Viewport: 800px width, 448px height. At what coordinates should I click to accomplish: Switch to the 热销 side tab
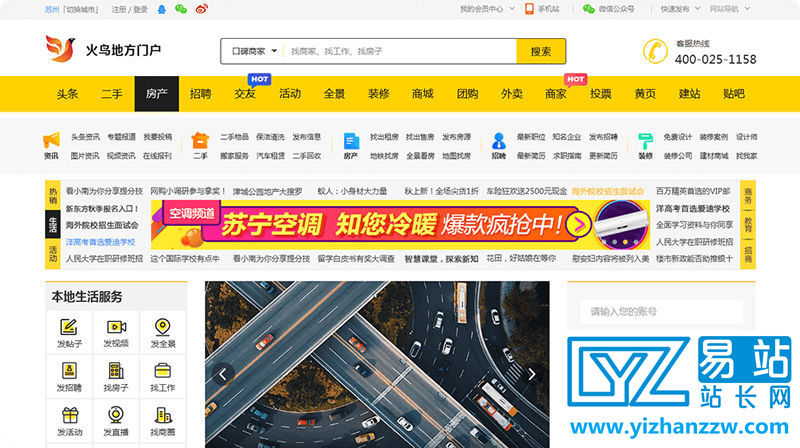coord(53,195)
